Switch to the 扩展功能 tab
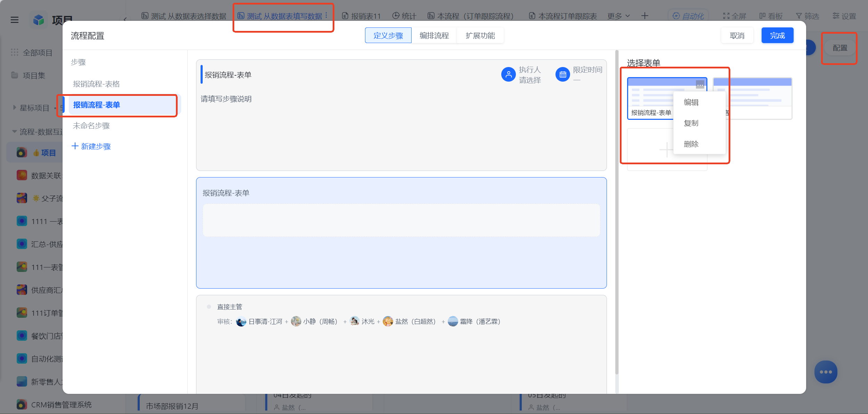The width and height of the screenshot is (868, 414). [x=480, y=35]
